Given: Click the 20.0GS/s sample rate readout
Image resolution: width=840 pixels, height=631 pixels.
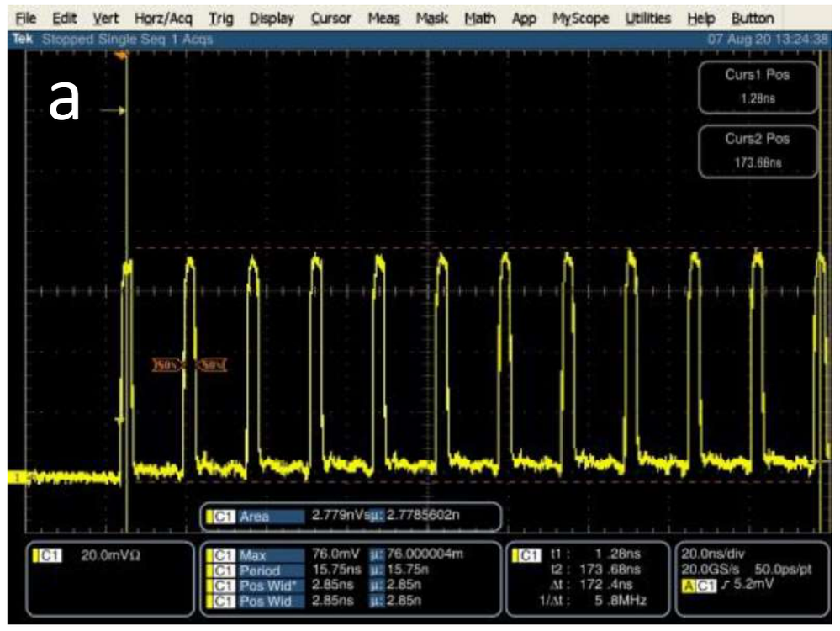Looking at the screenshot, I should point(710,569).
